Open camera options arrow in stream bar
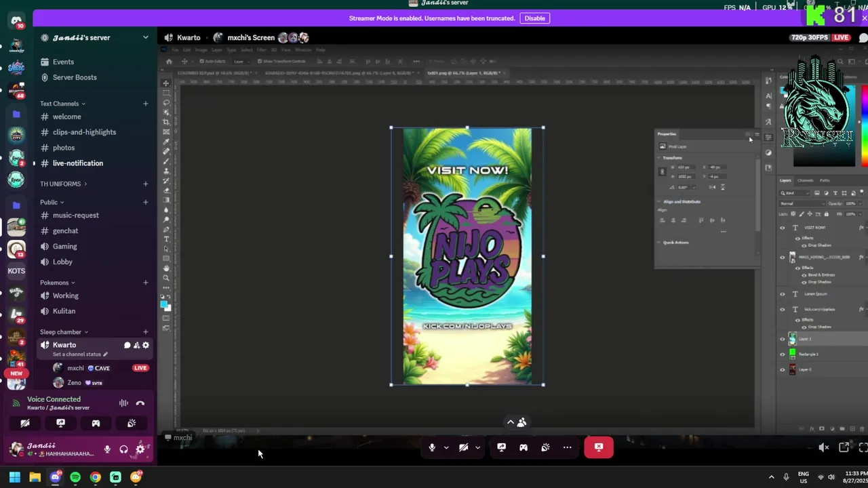 (478, 447)
